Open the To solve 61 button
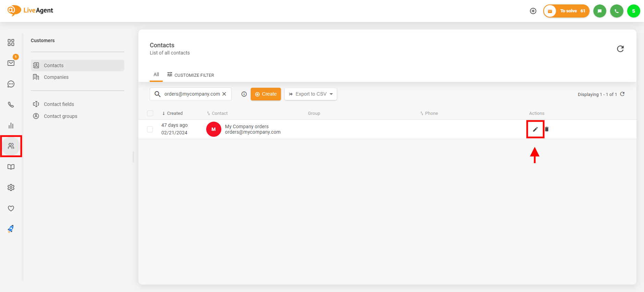This screenshot has width=644, height=292. [567, 11]
